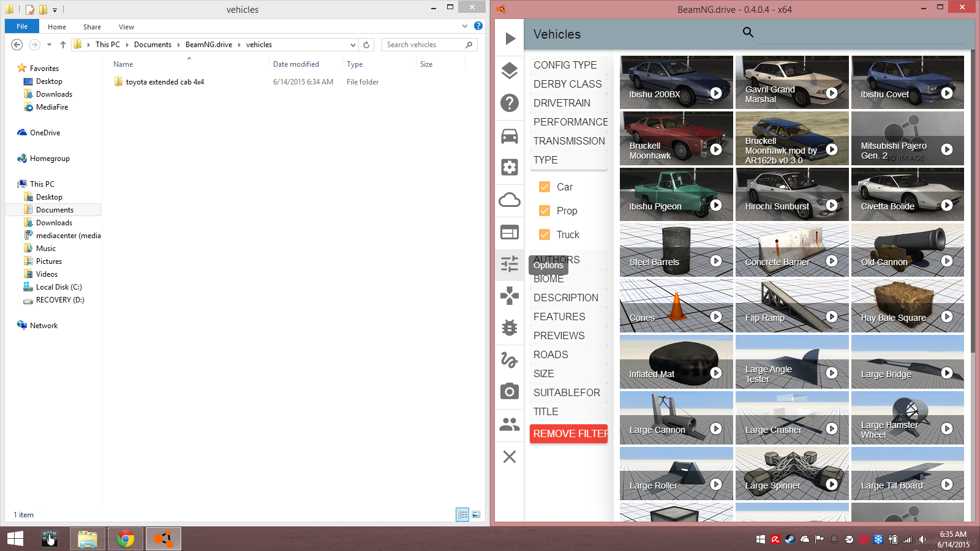Open the vehicle selector car icon
Viewport: 980px width, 551px height.
[x=510, y=136]
